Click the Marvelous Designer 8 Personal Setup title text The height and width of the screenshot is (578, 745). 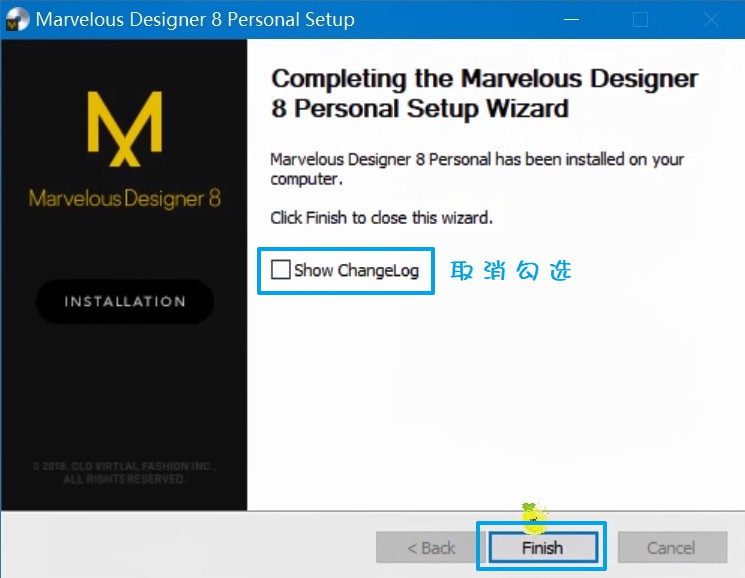tap(195, 19)
